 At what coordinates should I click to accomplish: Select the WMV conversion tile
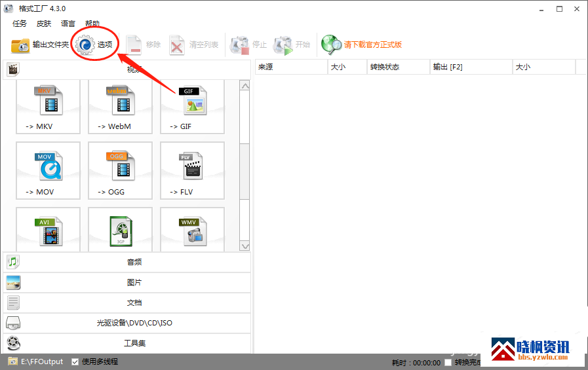click(192, 230)
